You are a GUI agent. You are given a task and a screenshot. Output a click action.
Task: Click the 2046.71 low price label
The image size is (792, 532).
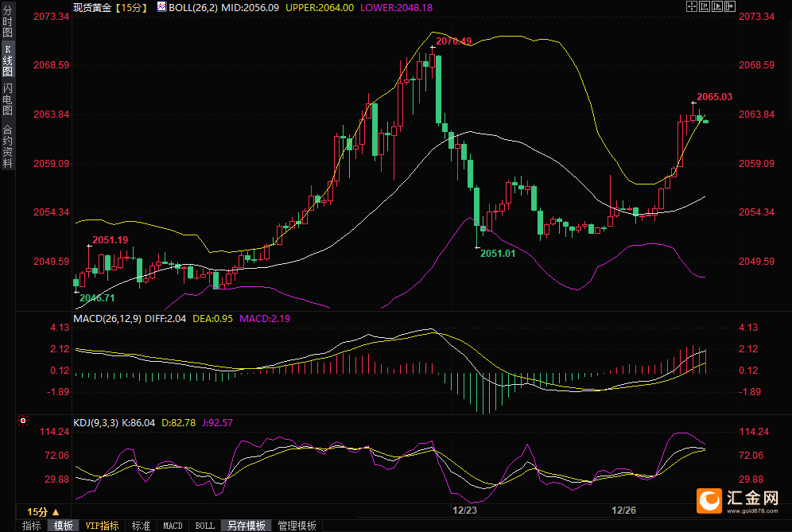(97, 298)
